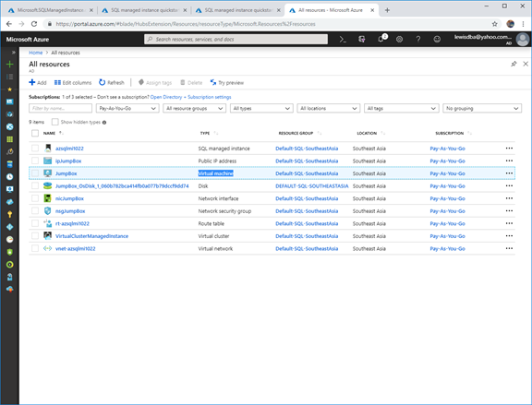Click Edit columns toolbar button
Viewport: 532px width, 405px height.
(x=73, y=83)
